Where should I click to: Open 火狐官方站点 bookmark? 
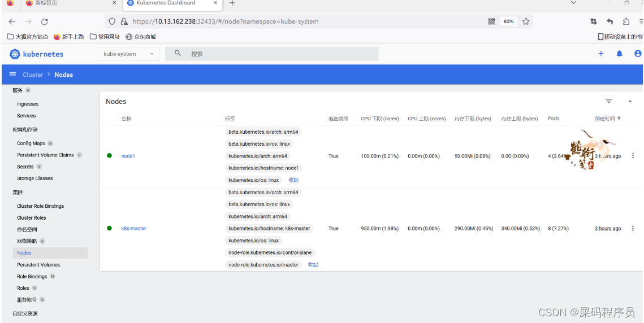point(28,37)
